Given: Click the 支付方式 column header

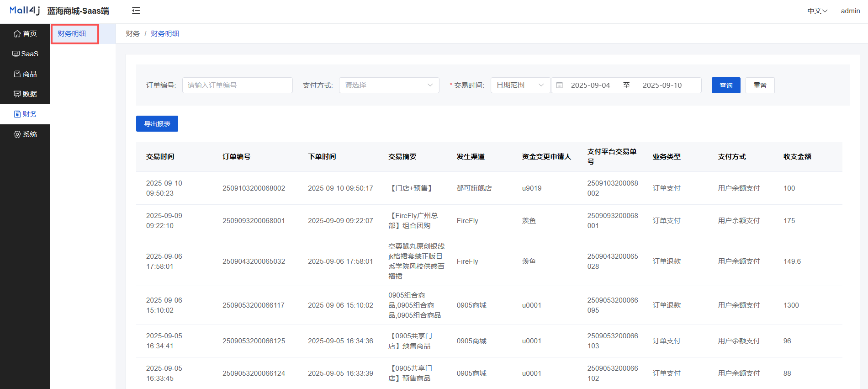Looking at the screenshot, I should click(732, 157).
